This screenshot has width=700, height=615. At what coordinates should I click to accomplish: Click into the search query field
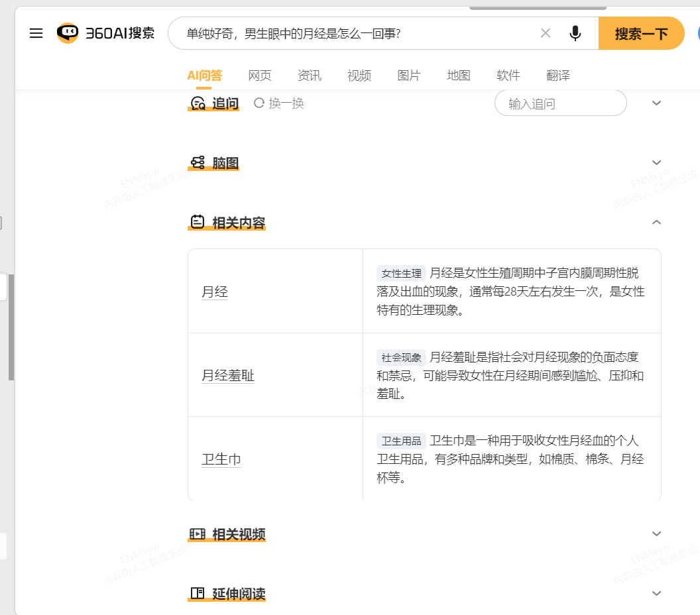[357, 34]
